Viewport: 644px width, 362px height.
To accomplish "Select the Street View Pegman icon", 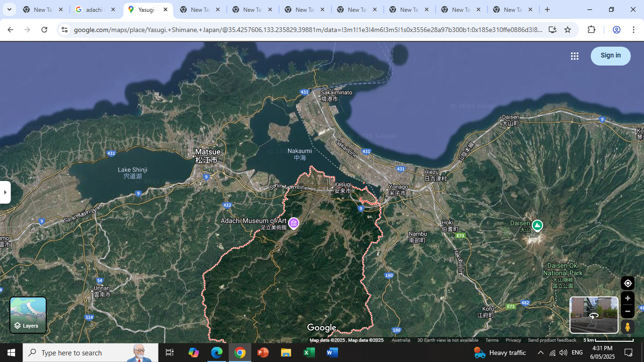I will (x=627, y=327).
